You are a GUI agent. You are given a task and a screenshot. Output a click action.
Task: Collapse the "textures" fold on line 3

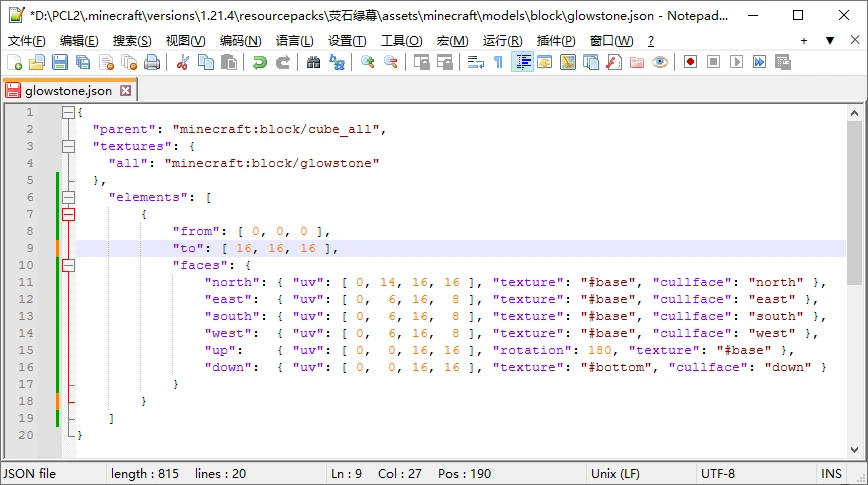(68, 146)
